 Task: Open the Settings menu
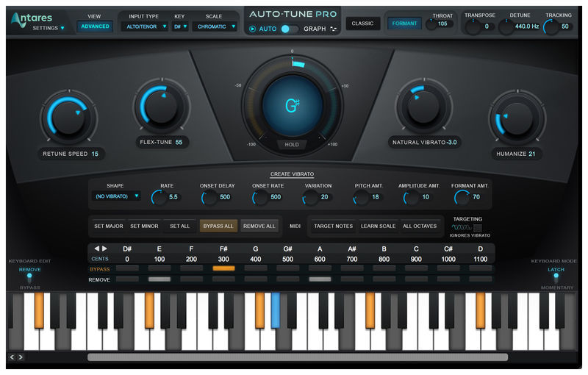click(48, 28)
